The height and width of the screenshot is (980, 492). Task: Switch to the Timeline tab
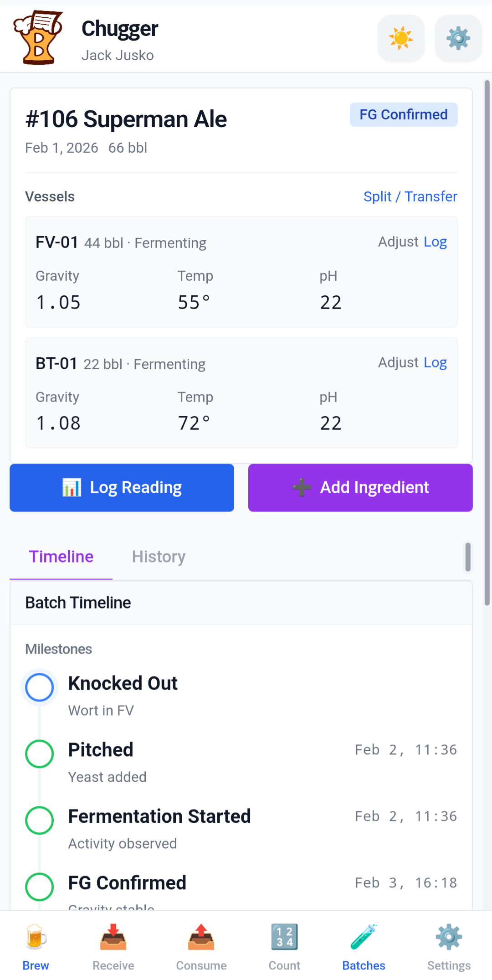click(x=61, y=557)
